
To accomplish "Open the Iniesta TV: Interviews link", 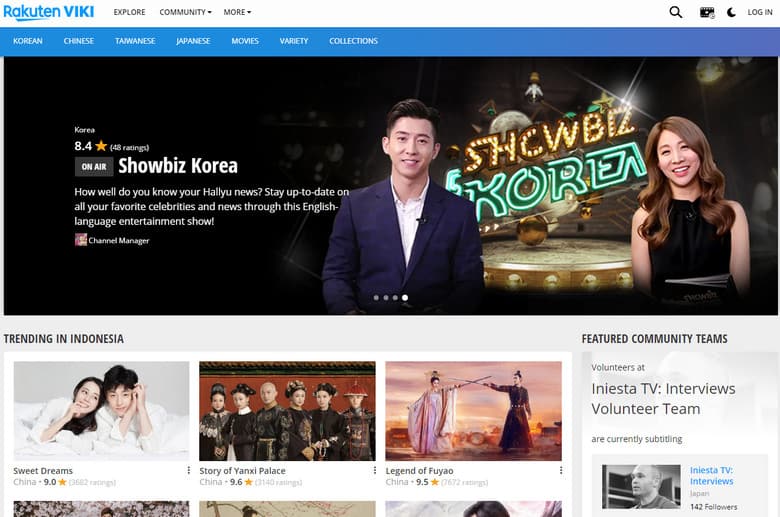I will pos(711,475).
